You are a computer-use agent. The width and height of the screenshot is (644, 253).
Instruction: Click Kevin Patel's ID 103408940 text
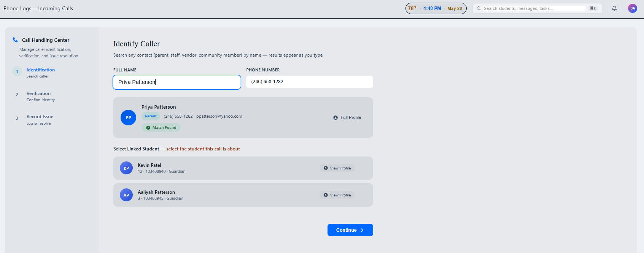pos(156,171)
